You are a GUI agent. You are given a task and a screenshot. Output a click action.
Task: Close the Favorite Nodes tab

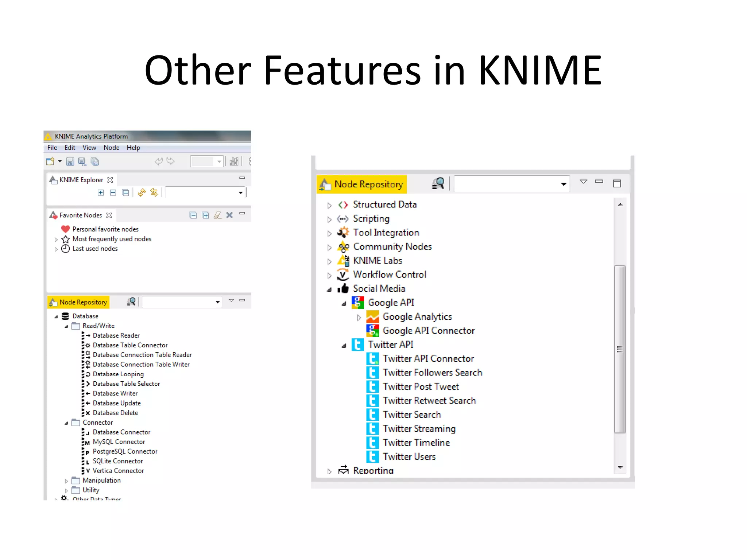click(109, 215)
